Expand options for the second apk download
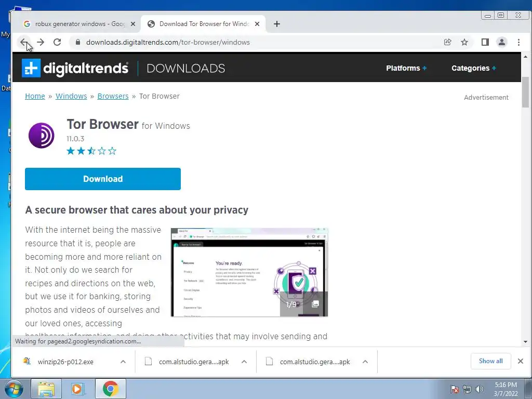The height and width of the screenshot is (399, 532). [x=365, y=362]
